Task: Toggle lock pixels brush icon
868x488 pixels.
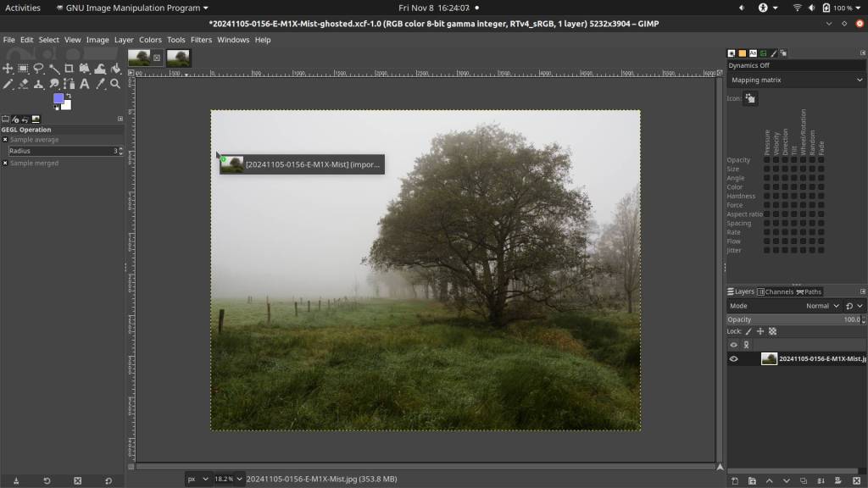Action: (748, 331)
